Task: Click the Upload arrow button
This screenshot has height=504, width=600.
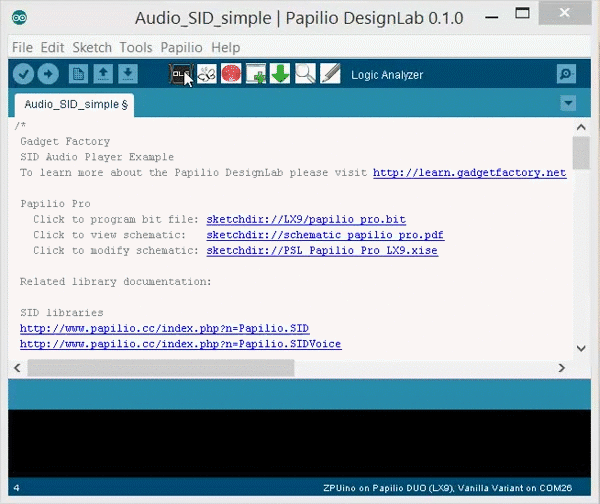Action: (48, 73)
